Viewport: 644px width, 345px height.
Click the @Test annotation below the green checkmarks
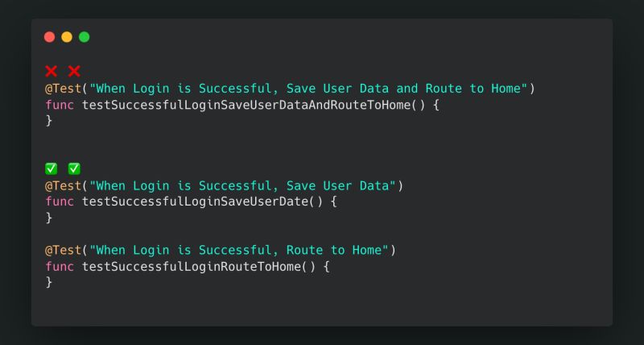(63, 185)
